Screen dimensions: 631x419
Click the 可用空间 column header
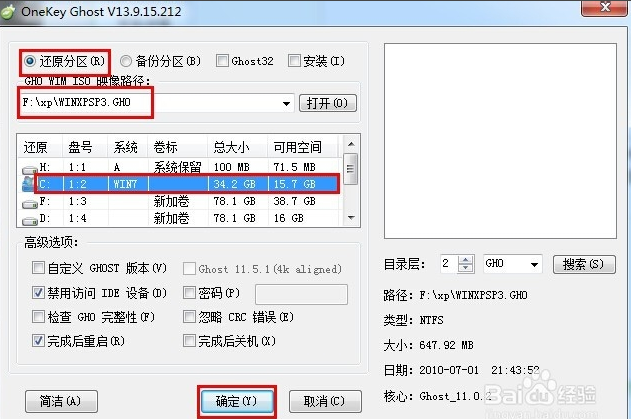point(303,147)
